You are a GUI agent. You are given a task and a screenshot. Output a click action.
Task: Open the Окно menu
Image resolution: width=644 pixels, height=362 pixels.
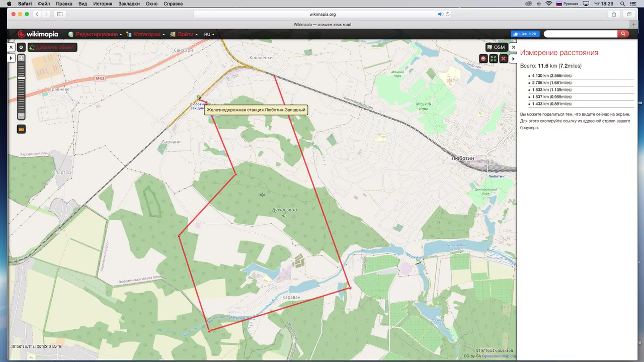point(151,4)
